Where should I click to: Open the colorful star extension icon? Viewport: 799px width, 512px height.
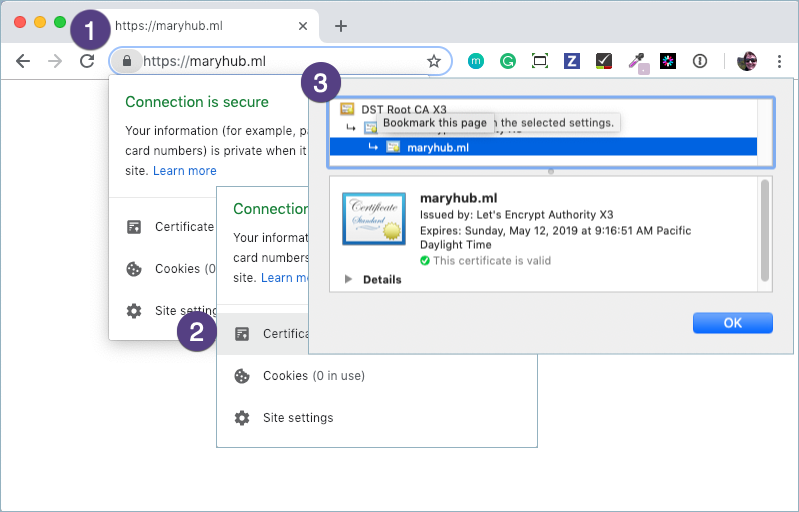click(x=668, y=62)
